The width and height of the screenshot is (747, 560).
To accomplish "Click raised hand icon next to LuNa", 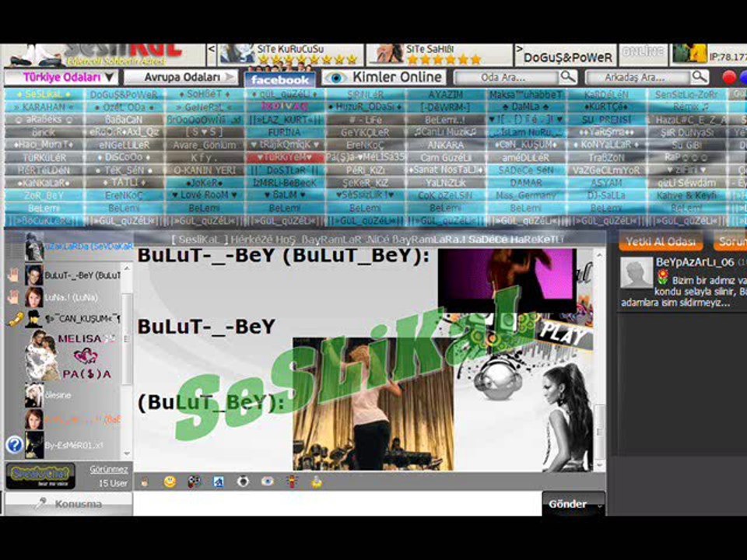I will [x=13, y=297].
